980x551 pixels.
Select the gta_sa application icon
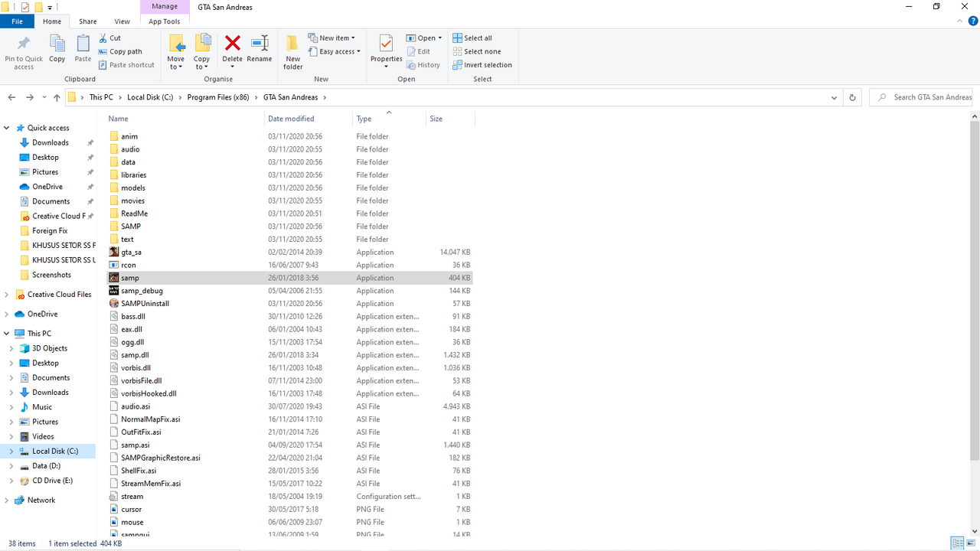(113, 252)
